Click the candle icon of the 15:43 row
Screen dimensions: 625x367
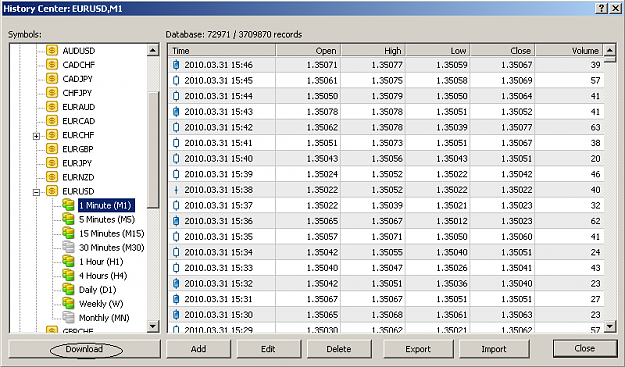coord(176,112)
